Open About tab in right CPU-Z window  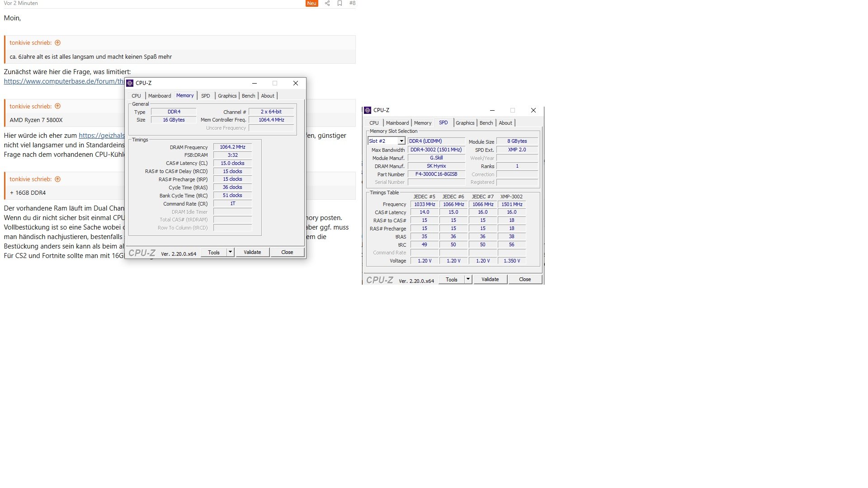[505, 123]
